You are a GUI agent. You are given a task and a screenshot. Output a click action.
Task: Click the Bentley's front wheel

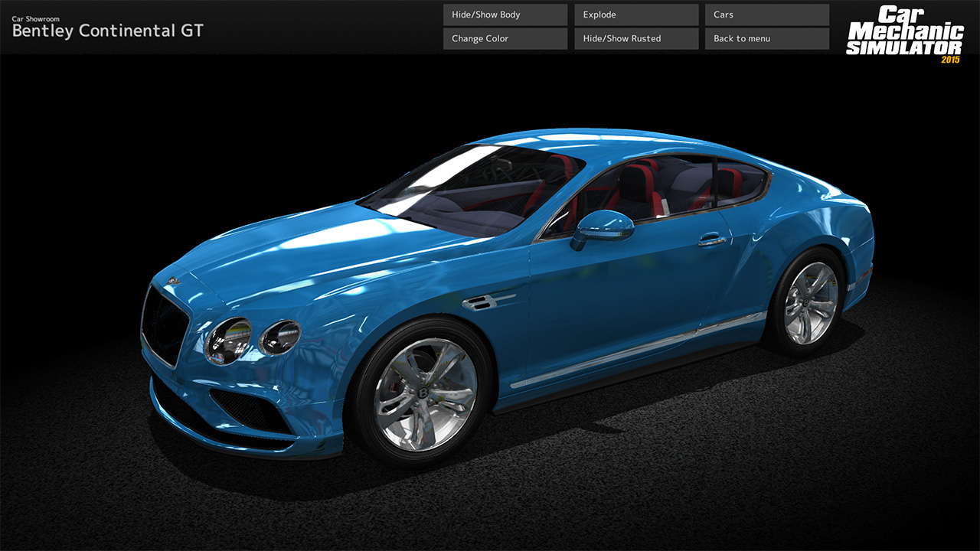[423, 392]
